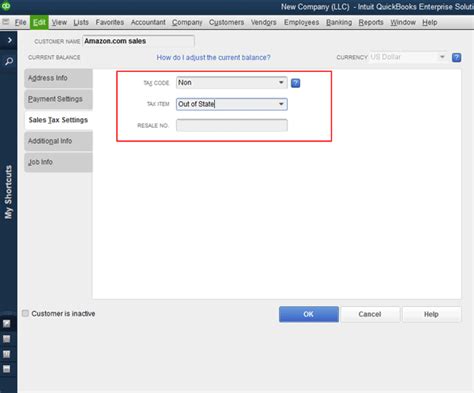This screenshot has width=474, height=393.
Task: Open the Edit menu
Action: pyautogui.click(x=39, y=22)
